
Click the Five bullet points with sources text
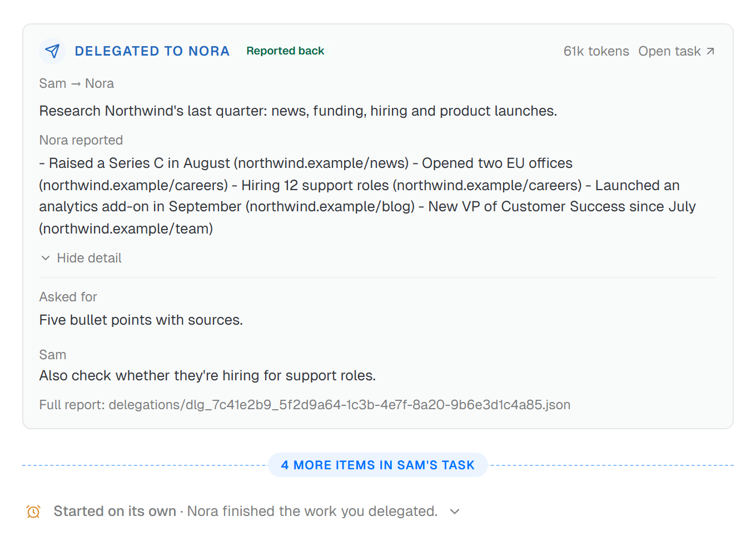click(141, 320)
